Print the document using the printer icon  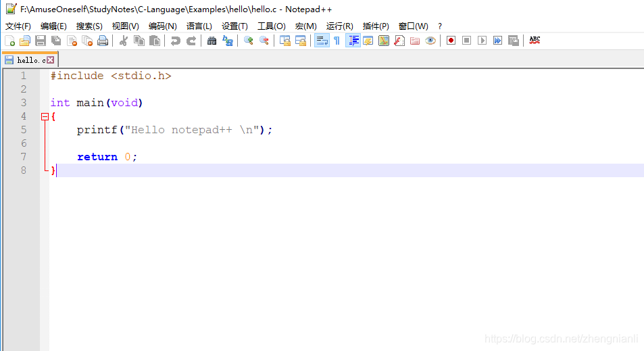pyautogui.click(x=103, y=41)
